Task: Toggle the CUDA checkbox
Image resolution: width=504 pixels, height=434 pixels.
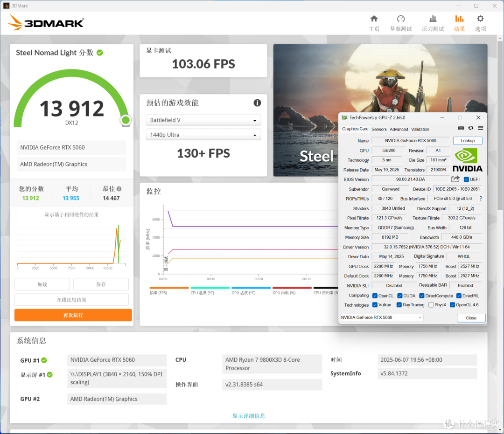Action: [x=400, y=296]
